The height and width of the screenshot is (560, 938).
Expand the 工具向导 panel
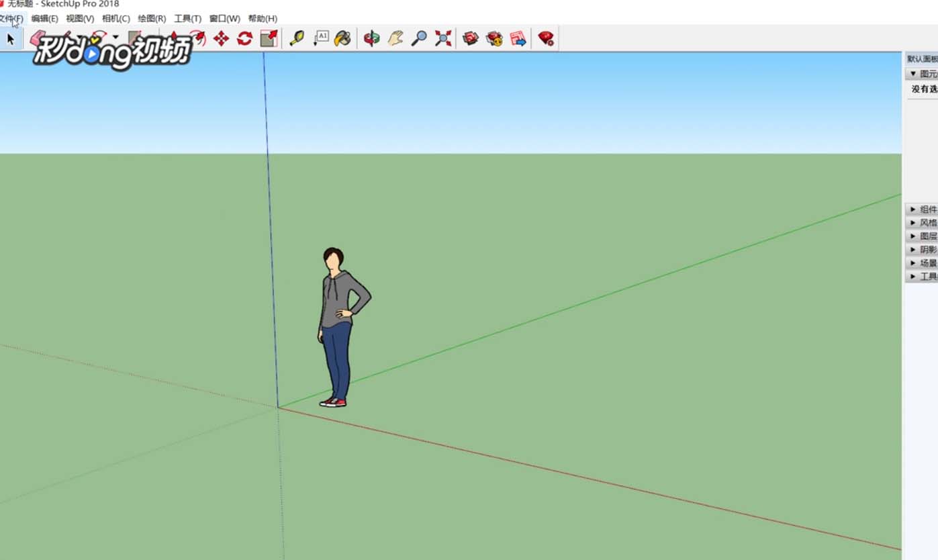coord(923,277)
